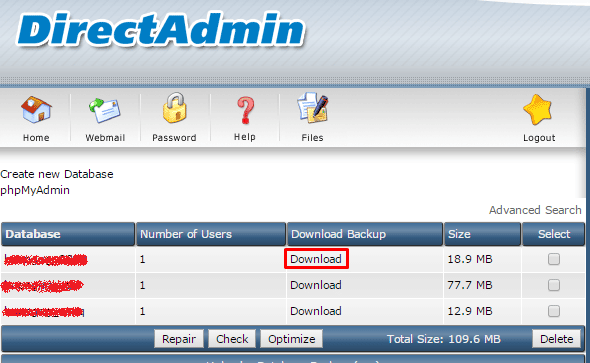Click Create new Database link
This screenshot has width=590, height=363.
(57, 174)
